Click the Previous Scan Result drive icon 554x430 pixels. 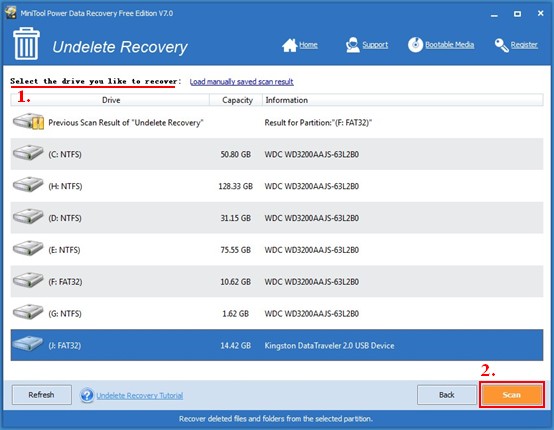tap(29, 122)
